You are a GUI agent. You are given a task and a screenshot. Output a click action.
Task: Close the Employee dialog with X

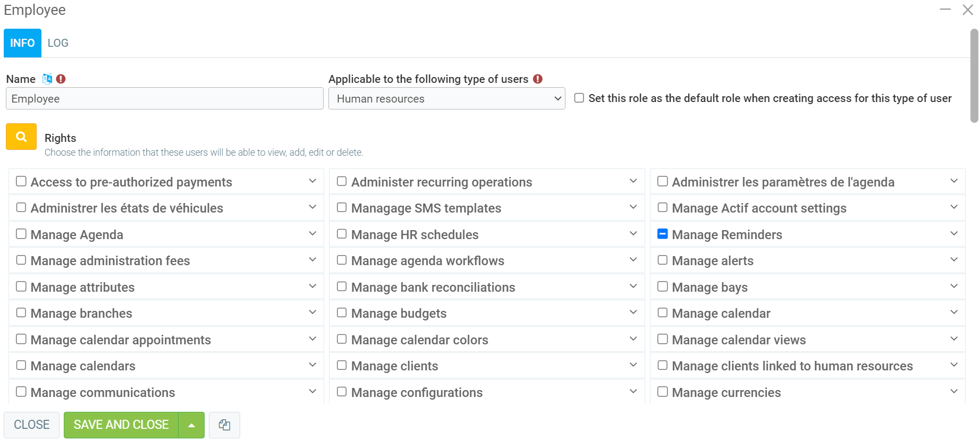coord(967,10)
